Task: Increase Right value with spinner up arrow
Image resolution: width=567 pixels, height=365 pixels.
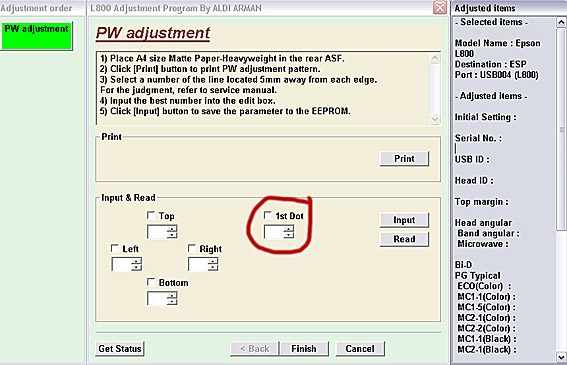Action: [x=213, y=261]
